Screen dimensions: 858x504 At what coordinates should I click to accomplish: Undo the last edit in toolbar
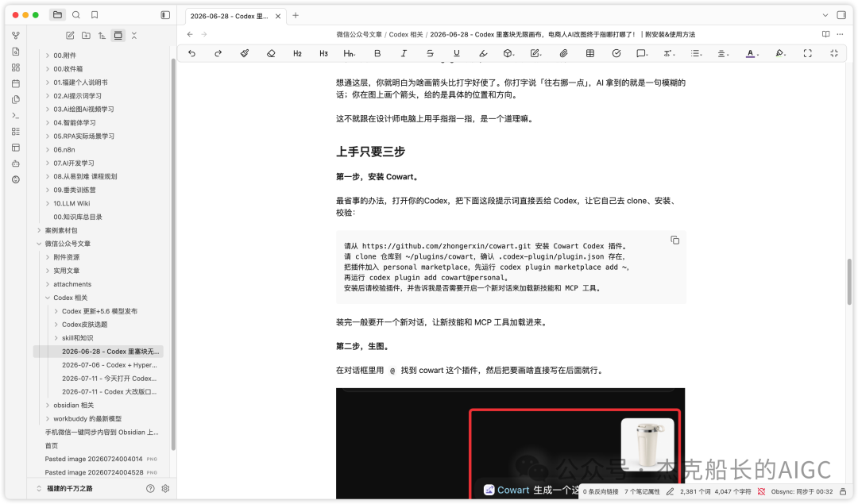191,53
